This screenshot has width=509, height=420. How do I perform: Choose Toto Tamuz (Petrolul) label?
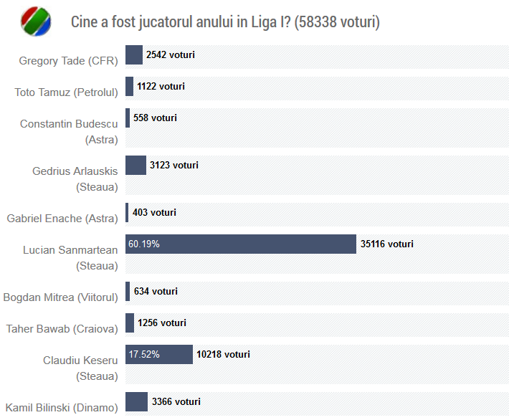tap(66, 92)
